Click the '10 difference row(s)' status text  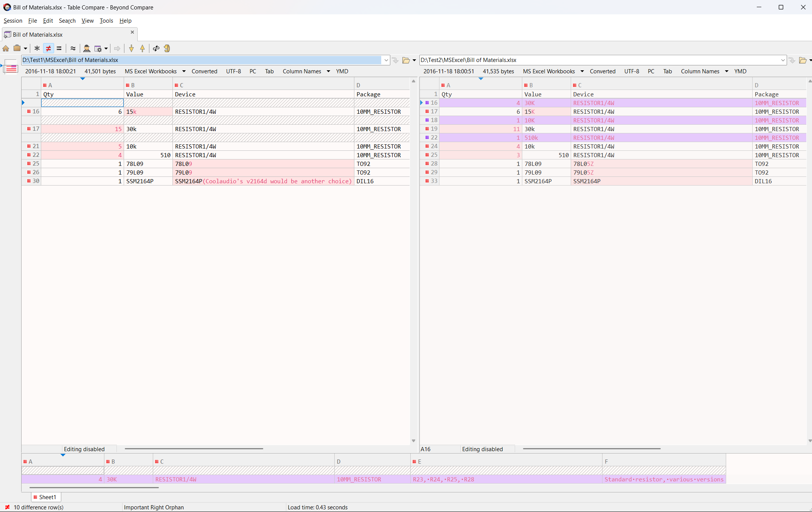[39, 507]
